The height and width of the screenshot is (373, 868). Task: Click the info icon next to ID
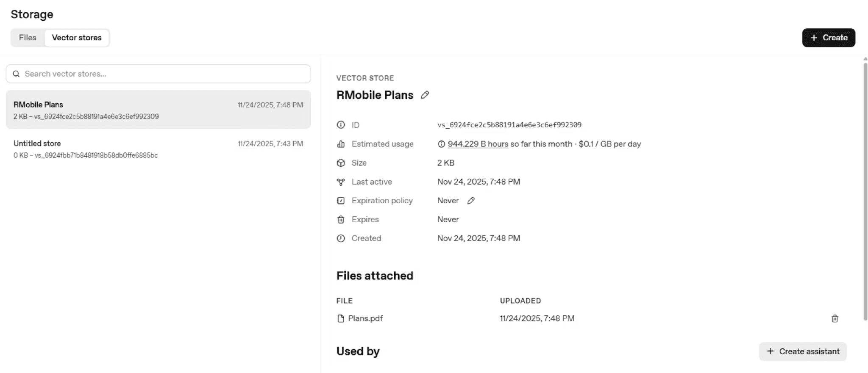point(341,125)
